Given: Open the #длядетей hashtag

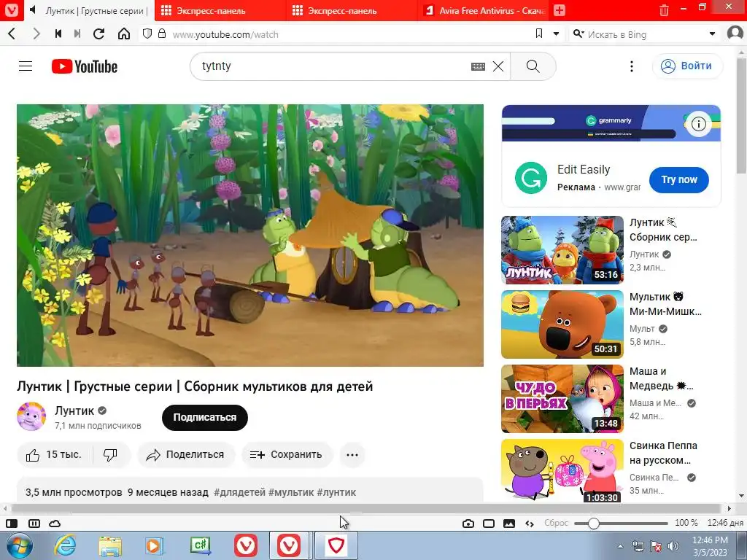Looking at the screenshot, I should [239, 492].
